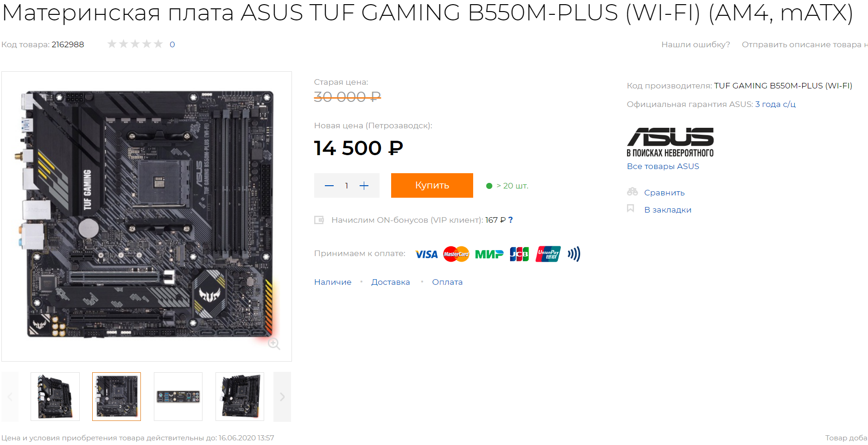Click the ON-bonus wallet icon

coord(319,220)
